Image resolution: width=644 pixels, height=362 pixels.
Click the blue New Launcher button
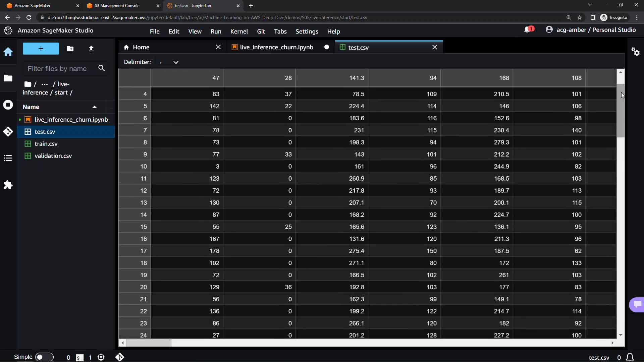pyautogui.click(x=41, y=49)
